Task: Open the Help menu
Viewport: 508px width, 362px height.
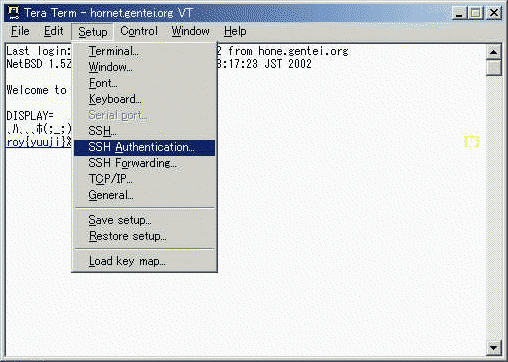Action: pyautogui.click(x=235, y=31)
